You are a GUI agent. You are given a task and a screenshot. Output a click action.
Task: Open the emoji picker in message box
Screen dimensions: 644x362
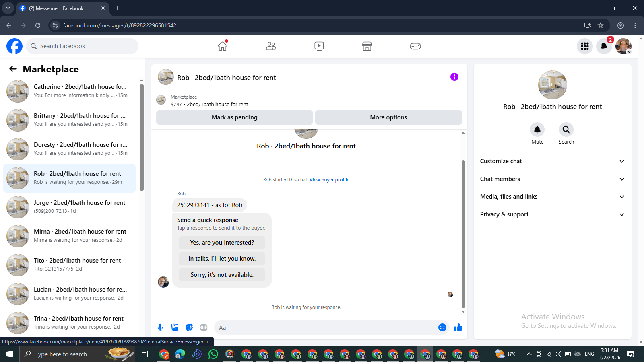click(442, 327)
